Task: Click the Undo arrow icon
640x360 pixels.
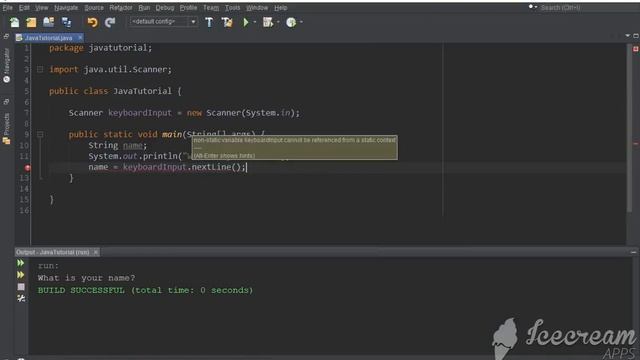Action: [x=93, y=22]
